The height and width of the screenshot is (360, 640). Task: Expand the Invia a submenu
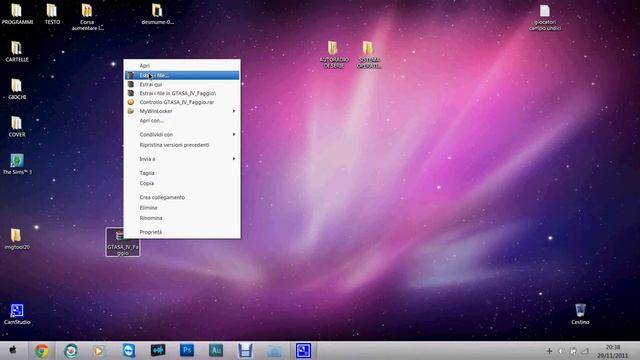[x=182, y=159]
